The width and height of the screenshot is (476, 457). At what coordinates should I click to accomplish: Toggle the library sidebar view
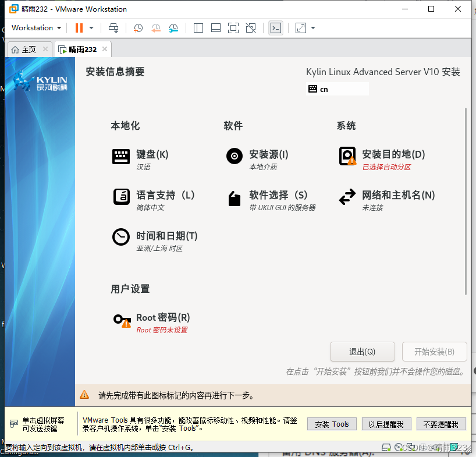[x=198, y=28]
